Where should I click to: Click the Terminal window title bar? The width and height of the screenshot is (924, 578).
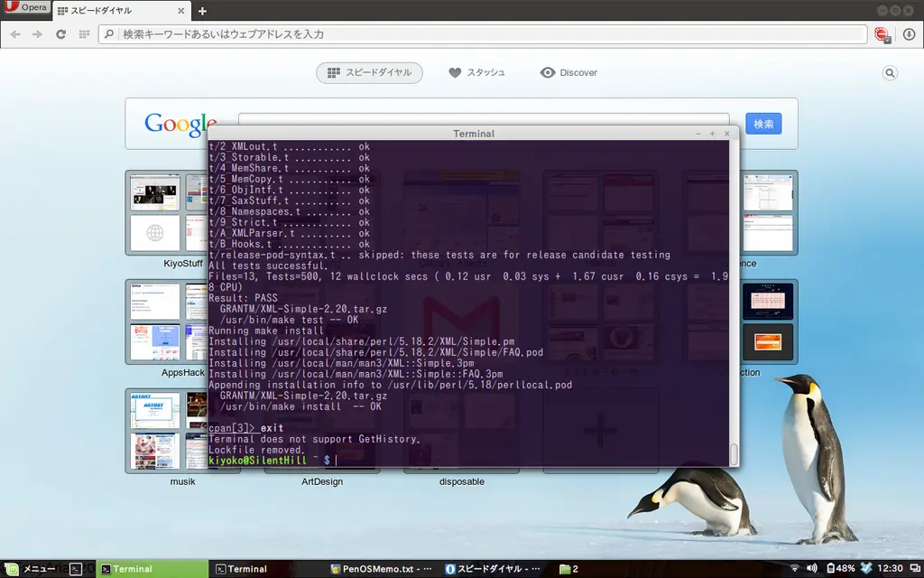(x=473, y=134)
